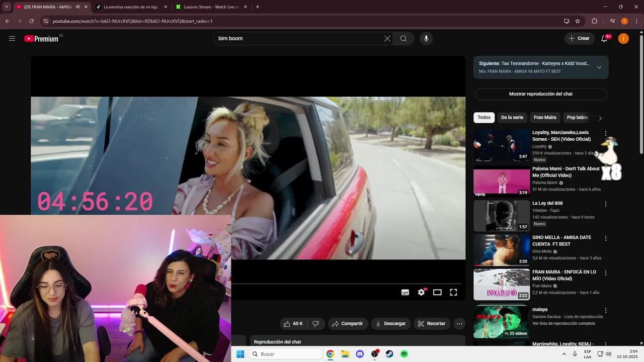This screenshot has width=644, height=362.
Task: Open the GINO MELLA AMIGA DATE CUENTA thumbnail
Action: click(502, 250)
